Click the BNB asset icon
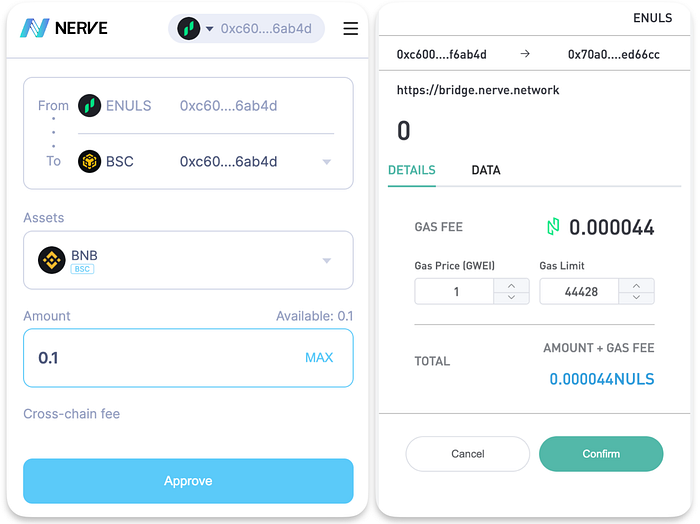The height and width of the screenshot is (524, 700). tap(52, 260)
